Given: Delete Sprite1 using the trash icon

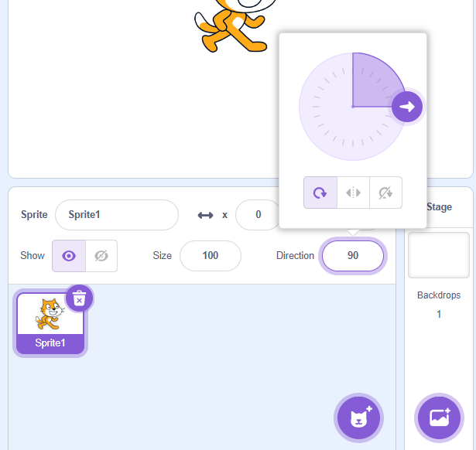Looking at the screenshot, I should pyautogui.click(x=79, y=298).
